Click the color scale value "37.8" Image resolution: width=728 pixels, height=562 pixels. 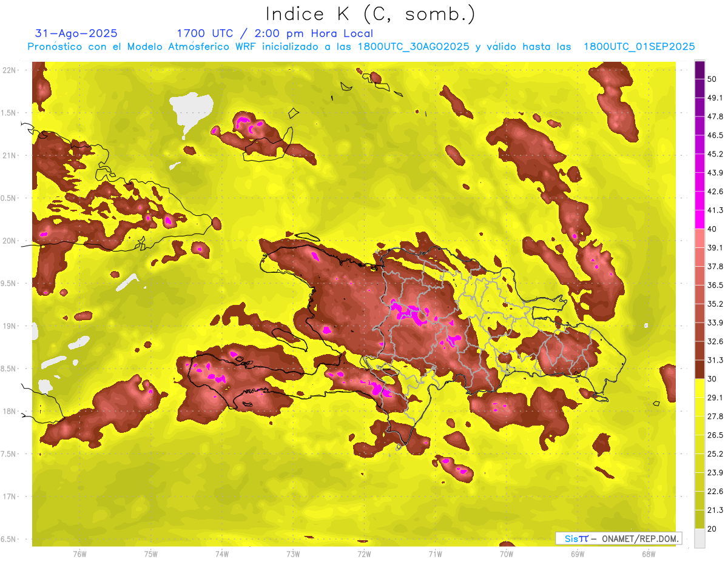(x=715, y=267)
